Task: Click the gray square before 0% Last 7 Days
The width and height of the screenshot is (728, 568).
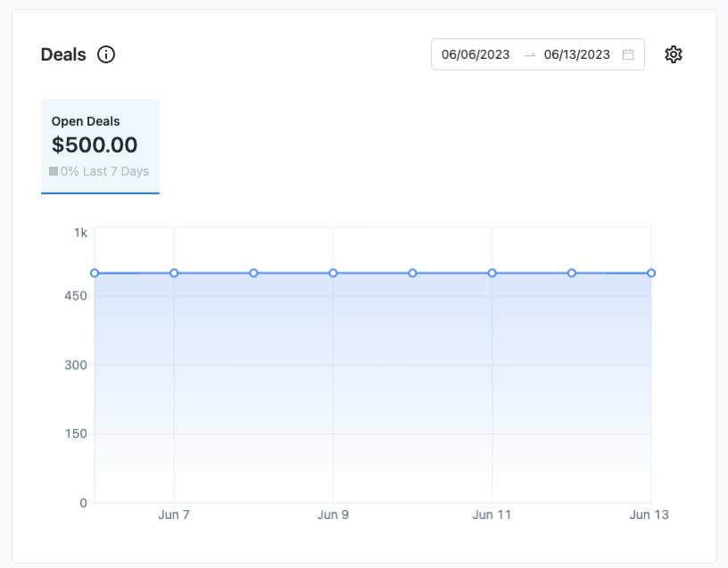Action: [x=54, y=171]
